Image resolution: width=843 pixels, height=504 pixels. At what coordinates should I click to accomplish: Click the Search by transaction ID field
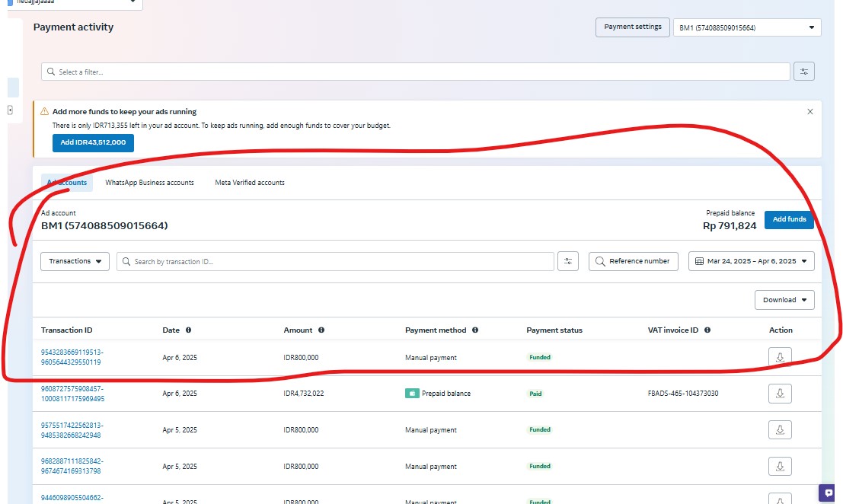tap(335, 261)
